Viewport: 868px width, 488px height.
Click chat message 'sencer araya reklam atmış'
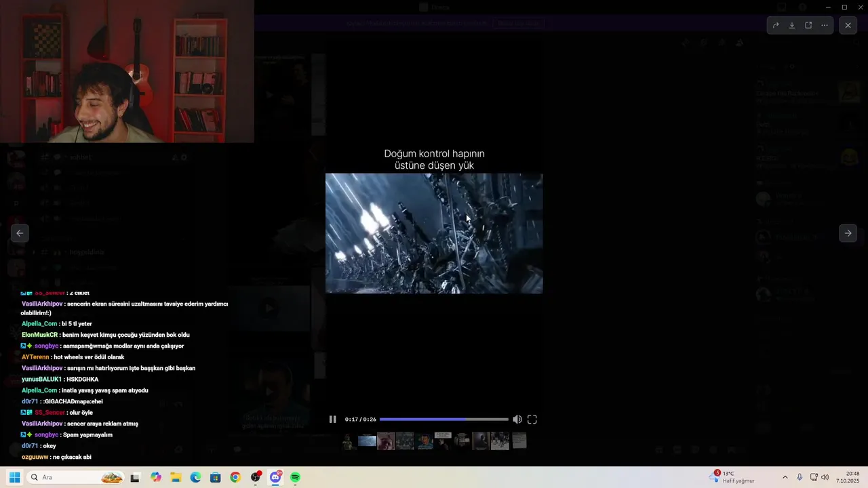[102, 424]
